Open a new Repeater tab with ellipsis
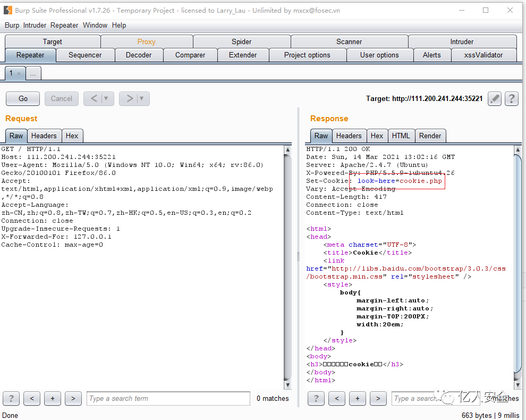This screenshot has height=420, width=526. point(33,74)
